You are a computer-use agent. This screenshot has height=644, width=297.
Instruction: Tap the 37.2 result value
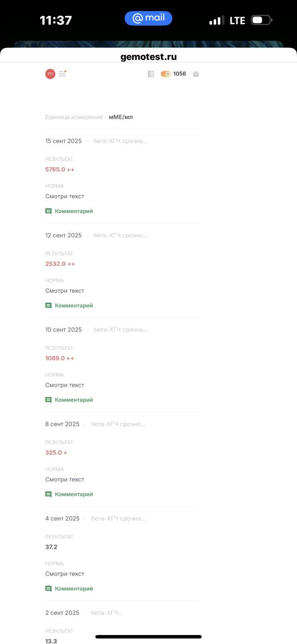click(x=51, y=547)
